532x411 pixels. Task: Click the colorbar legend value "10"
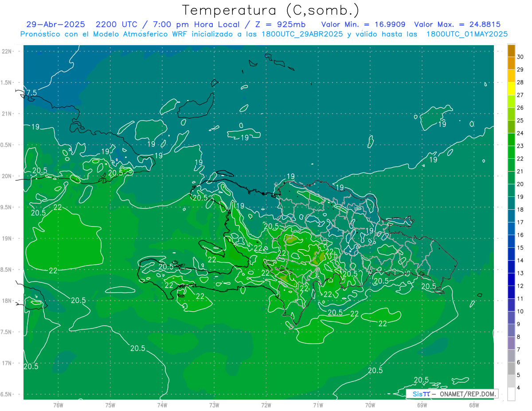(520, 311)
